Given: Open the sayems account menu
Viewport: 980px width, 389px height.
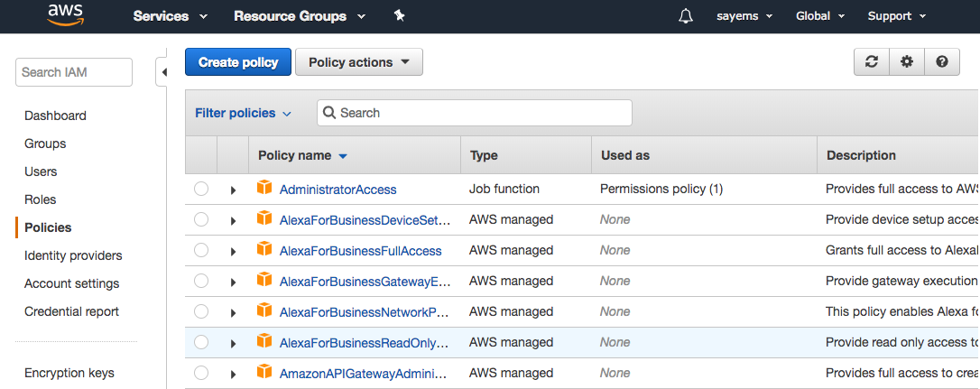Looking at the screenshot, I should click(744, 16).
